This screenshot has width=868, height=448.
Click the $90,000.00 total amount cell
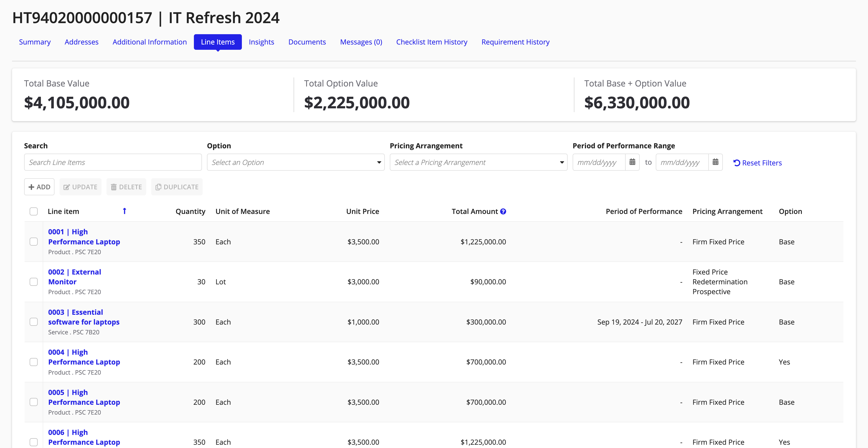click(488, 282)
